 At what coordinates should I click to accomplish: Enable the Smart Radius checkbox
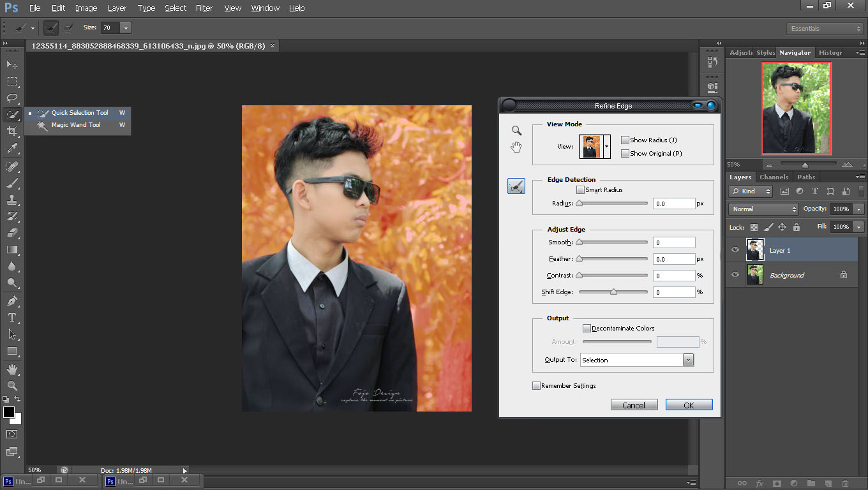coord(580,190)
